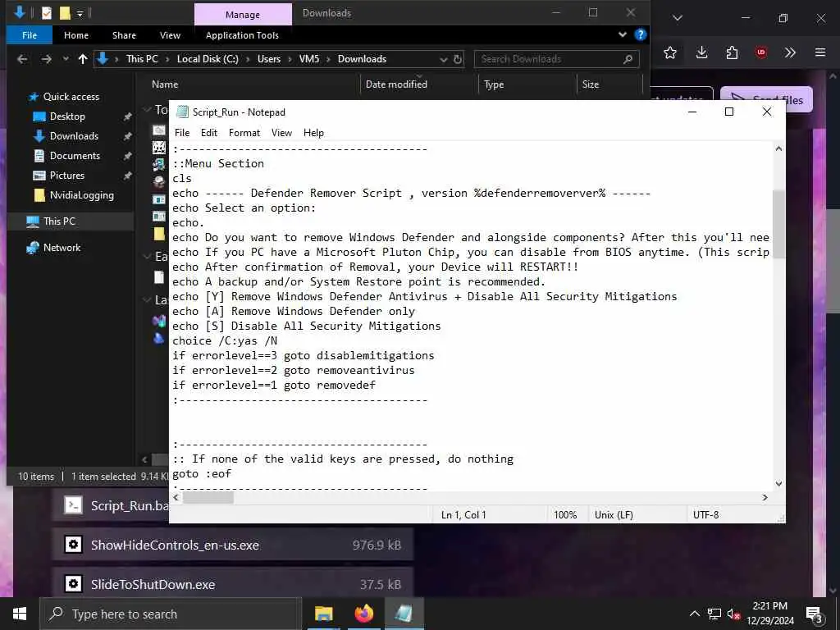The image size is (840, 630).
Task: Click the new folder icon in title bar
Action: click(x=65, y=12)
